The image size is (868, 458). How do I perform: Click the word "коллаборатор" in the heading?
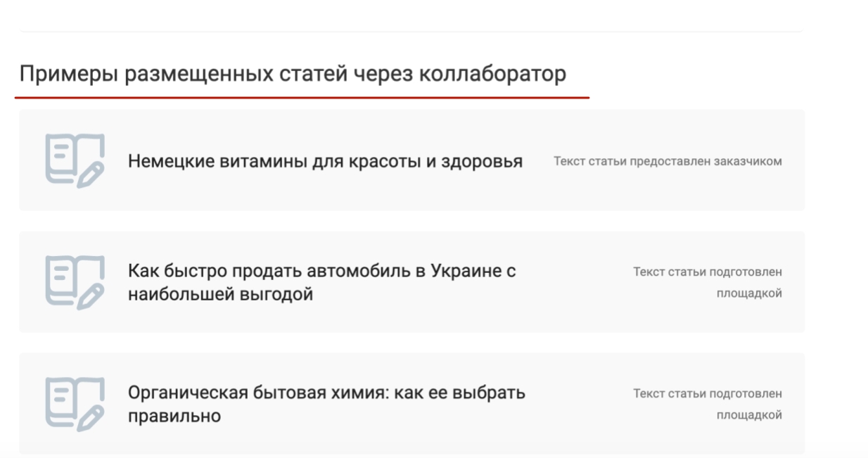point(494,74)
